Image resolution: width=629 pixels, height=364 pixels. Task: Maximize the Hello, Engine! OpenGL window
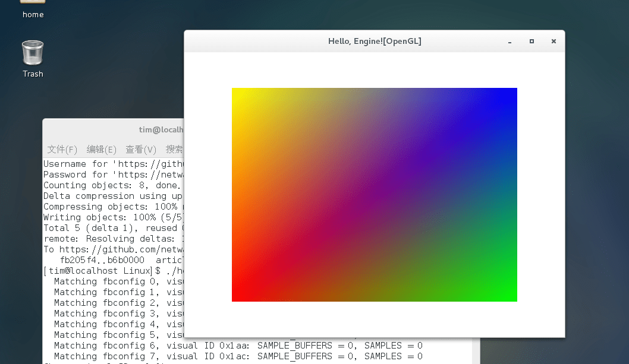point(531,42)
